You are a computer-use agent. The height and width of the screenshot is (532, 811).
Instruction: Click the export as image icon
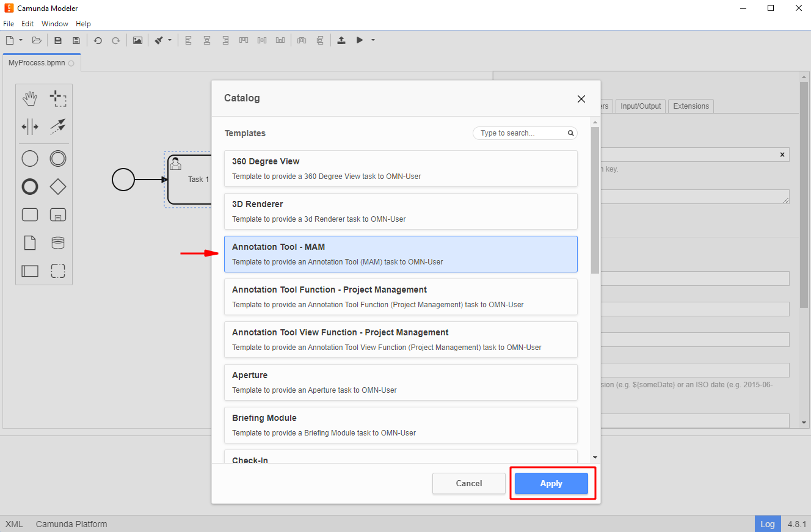(x=137, y=40)
